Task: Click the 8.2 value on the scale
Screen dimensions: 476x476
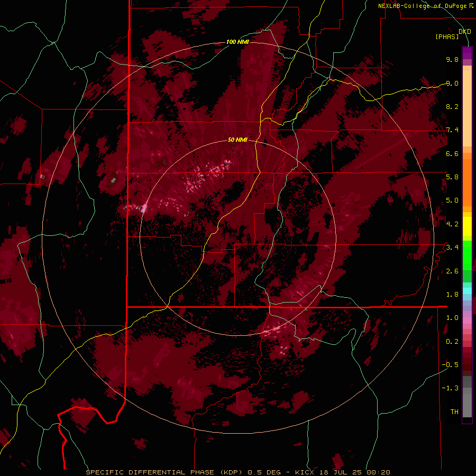Action: point(452,106)
